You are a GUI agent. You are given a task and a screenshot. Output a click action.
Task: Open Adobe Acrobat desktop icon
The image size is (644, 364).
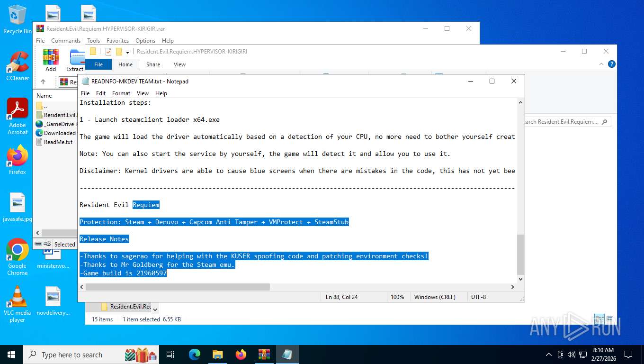point(18,117)
